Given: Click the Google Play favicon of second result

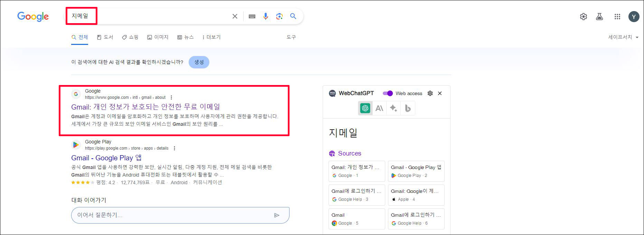Looking at the screenshot, I should [76, 145].
